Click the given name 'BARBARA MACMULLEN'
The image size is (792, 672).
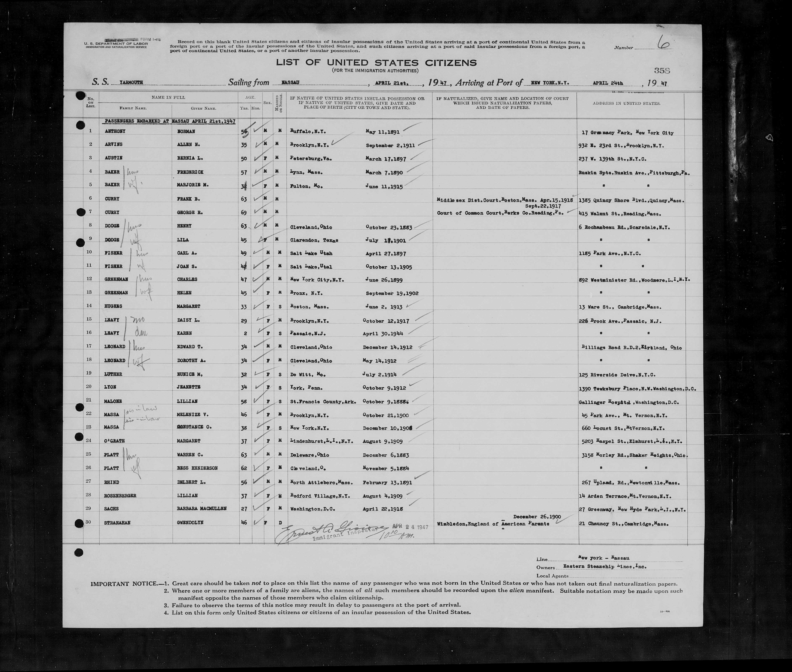[x=202, y=509]
